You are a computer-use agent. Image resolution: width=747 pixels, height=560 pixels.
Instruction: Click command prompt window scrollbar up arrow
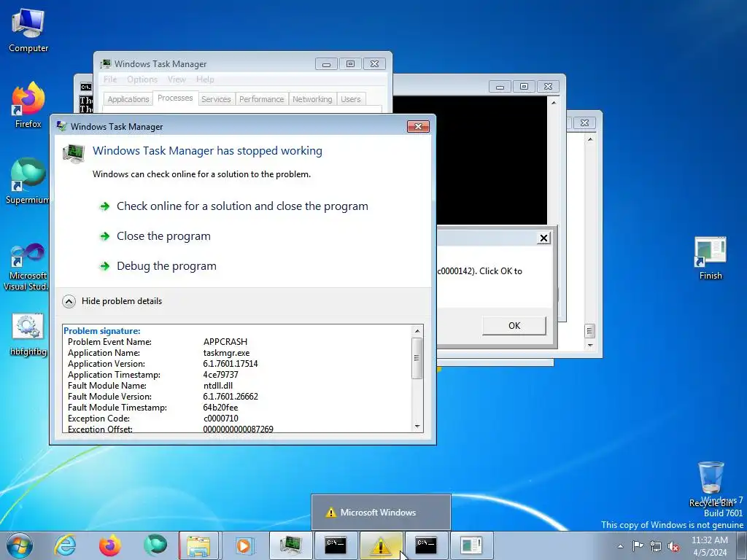coord(554,102)
